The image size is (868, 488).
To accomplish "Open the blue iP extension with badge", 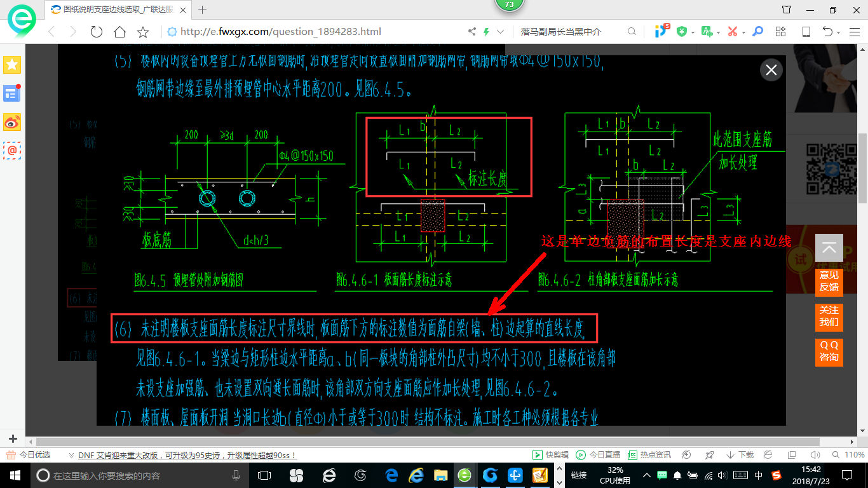I will point(661,30).
